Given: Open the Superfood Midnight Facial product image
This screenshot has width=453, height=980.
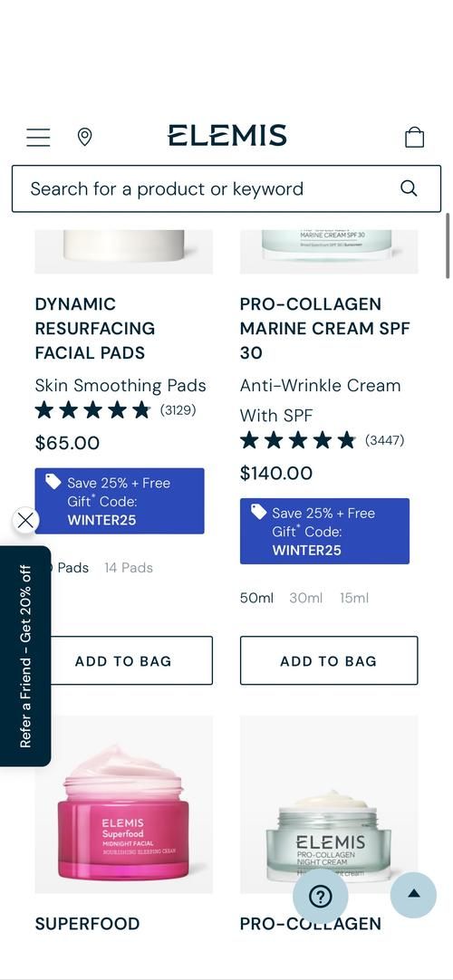Looking at the screenshot, I should point(124,804).
